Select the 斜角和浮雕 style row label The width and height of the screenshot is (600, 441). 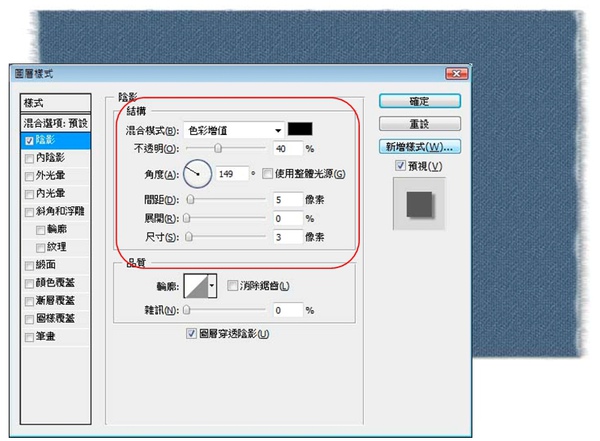pyautogui.click(x=60, y=211)
